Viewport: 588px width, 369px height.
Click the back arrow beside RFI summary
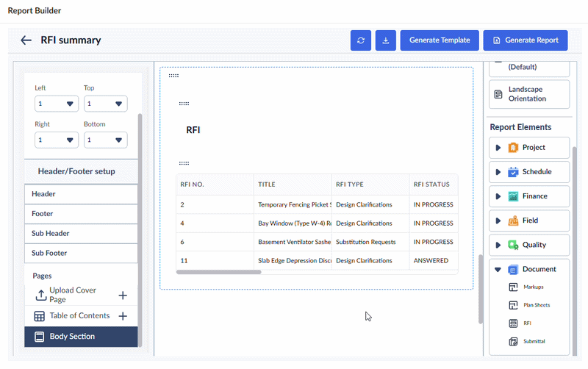point(26,40)
